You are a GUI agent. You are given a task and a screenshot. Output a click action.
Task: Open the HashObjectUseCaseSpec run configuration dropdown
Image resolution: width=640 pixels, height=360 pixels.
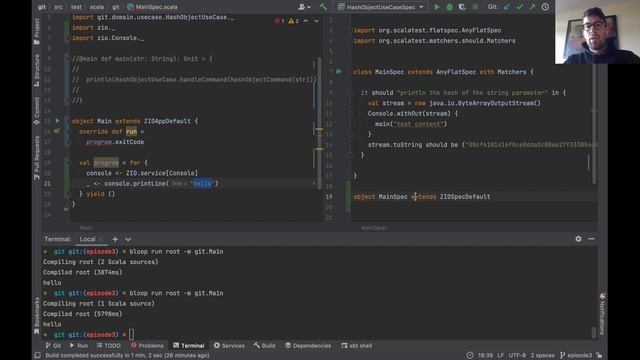[381, 7]
